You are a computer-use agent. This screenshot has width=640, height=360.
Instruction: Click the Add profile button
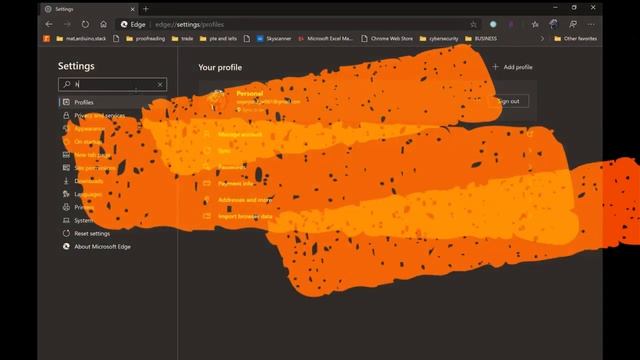pos(513,67)
